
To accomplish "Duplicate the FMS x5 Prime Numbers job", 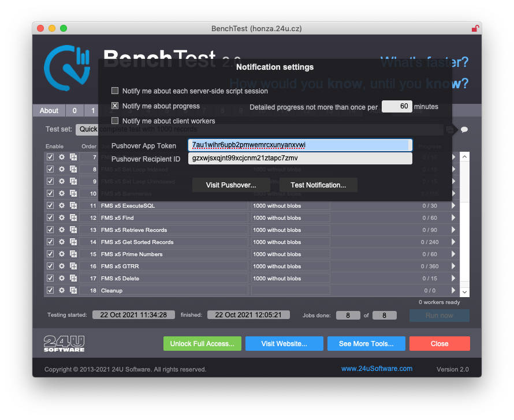I will [73, 254].
